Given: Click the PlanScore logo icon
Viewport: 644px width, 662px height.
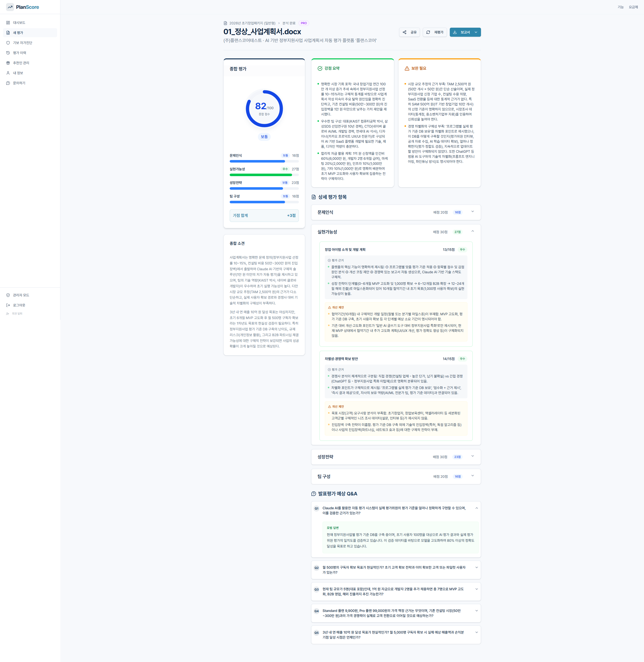Looking at the screenshot, I should point(10,7).
